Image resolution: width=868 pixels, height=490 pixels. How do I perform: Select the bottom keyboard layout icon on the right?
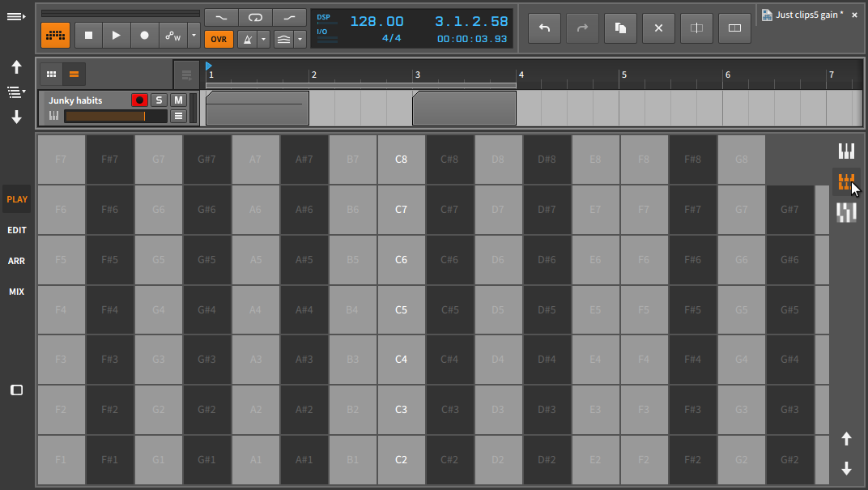846,213
